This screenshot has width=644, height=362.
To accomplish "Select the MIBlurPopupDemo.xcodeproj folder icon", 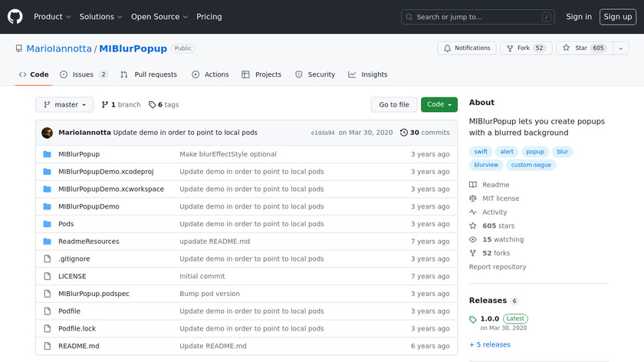I will tap(48, 172).
